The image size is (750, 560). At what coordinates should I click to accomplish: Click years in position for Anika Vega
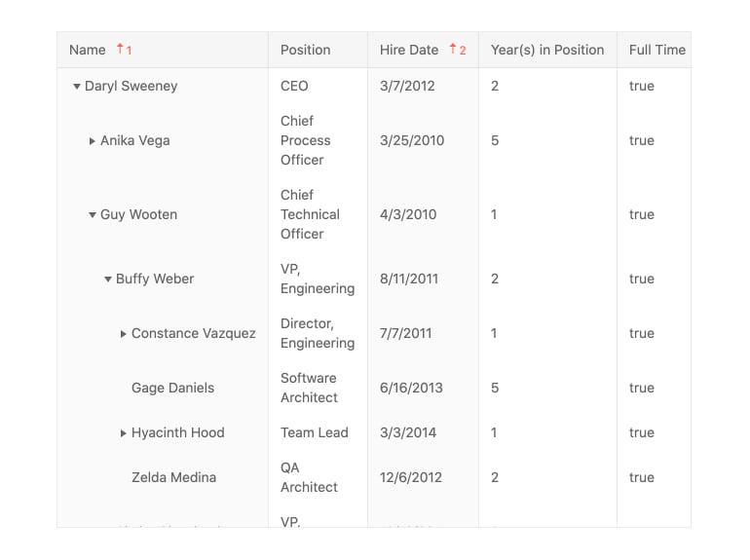click(495, 140)
